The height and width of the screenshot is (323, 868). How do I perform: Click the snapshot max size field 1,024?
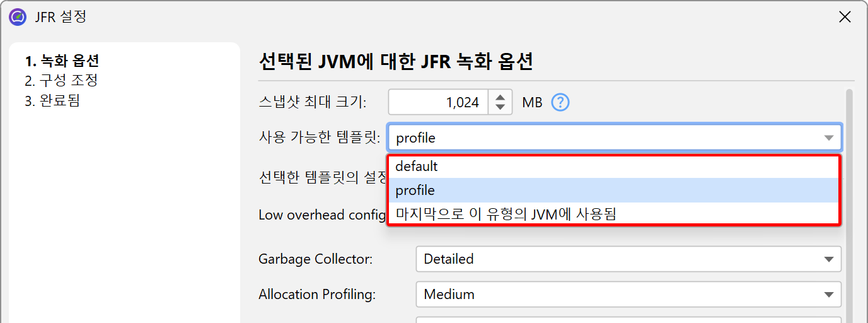coord(439,102)
